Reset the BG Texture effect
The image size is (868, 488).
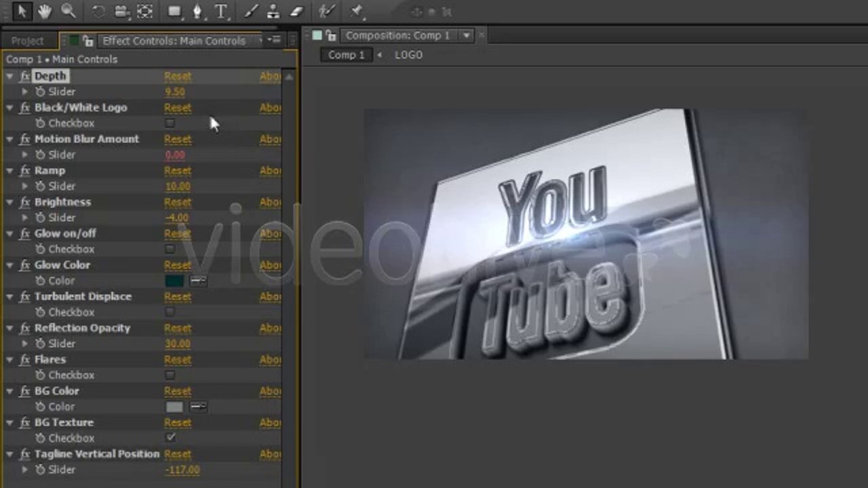click(178, 422)
